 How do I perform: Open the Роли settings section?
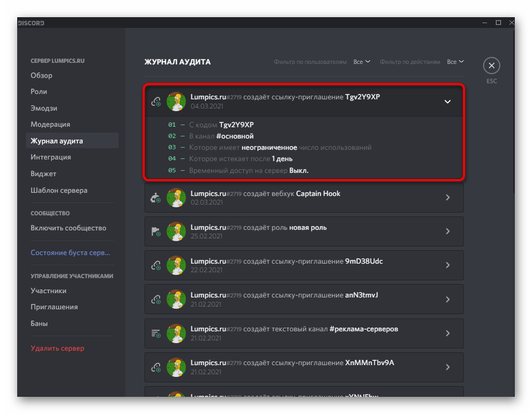pyautogui.click(x=39, y=92)
